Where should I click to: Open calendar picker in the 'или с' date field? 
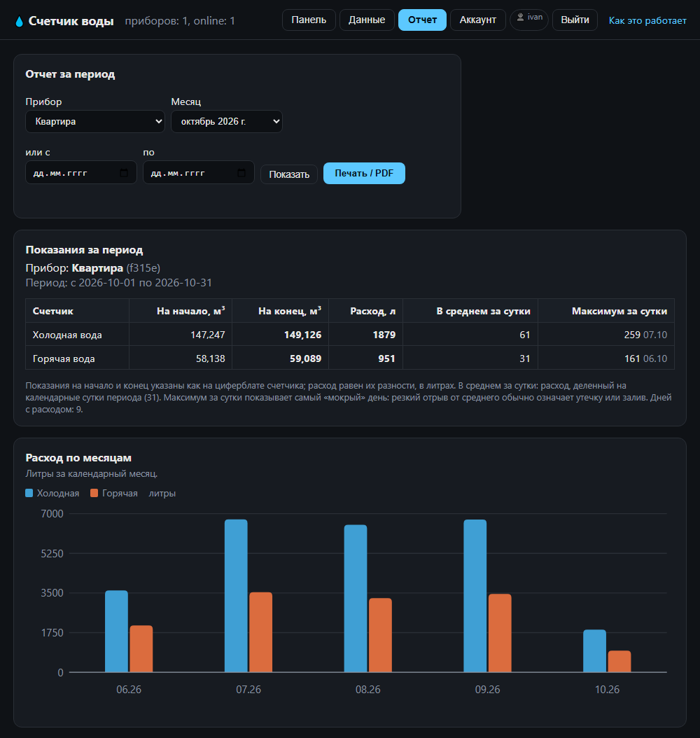(124, 173)
